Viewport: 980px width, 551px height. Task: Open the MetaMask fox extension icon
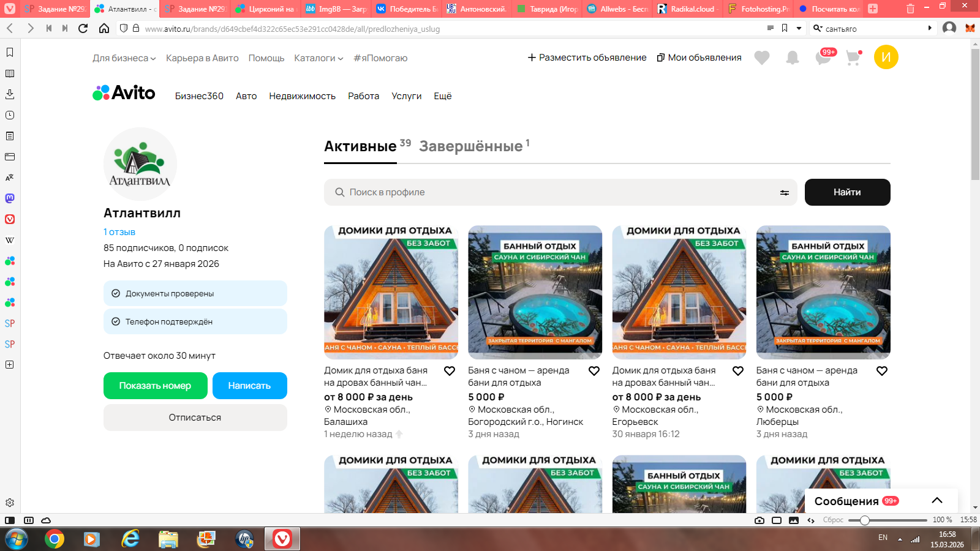click(970, 28)
